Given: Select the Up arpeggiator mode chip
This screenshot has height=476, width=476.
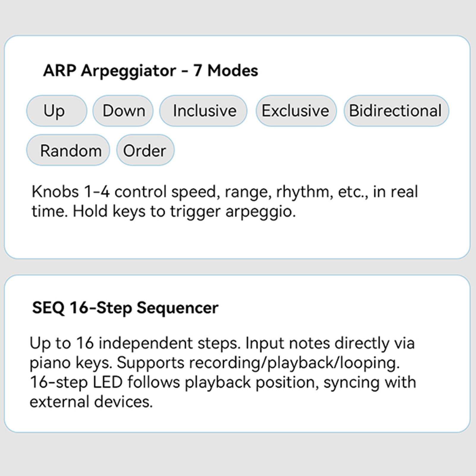Looking at the screenshot, I should click(x=57, y=111).
